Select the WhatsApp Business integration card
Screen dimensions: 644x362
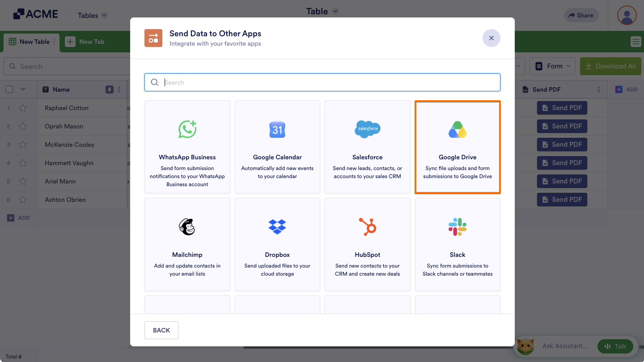click(x=187, y=147)
